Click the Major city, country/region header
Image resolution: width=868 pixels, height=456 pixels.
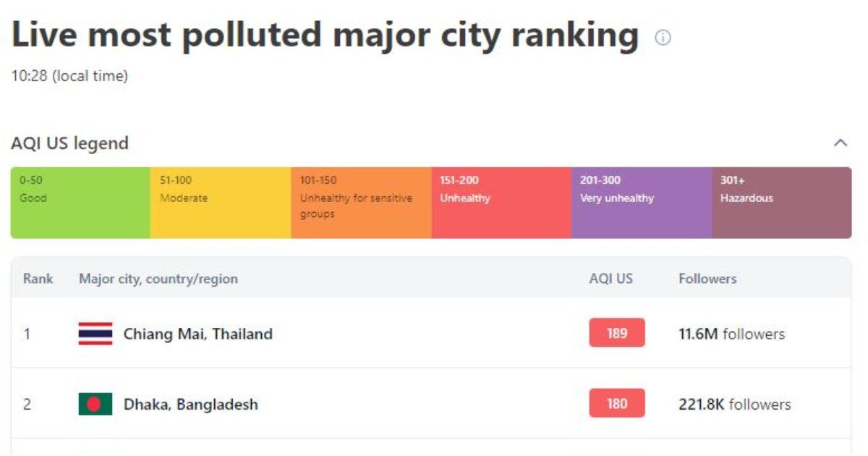pyautogui.click(x=158, y=279)
